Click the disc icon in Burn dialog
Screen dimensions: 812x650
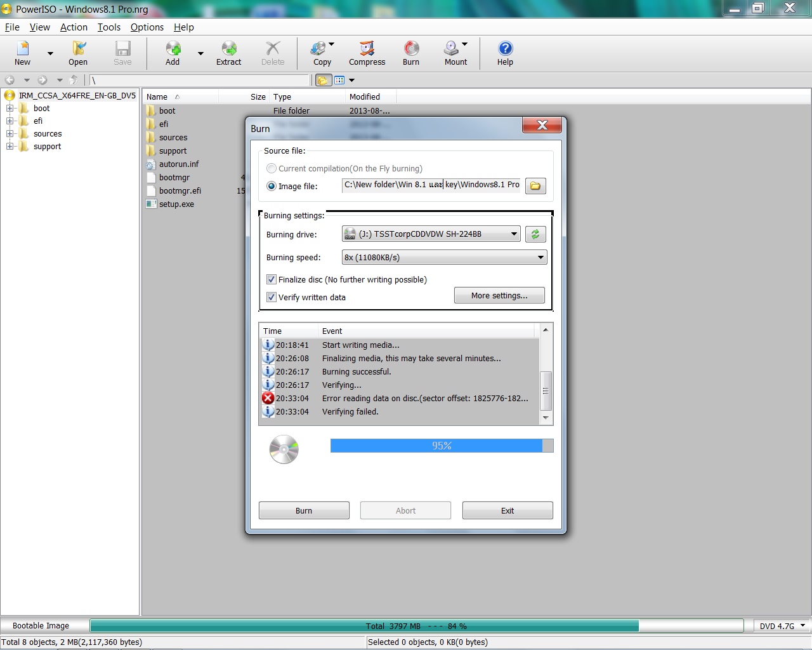tap(284, 449)
